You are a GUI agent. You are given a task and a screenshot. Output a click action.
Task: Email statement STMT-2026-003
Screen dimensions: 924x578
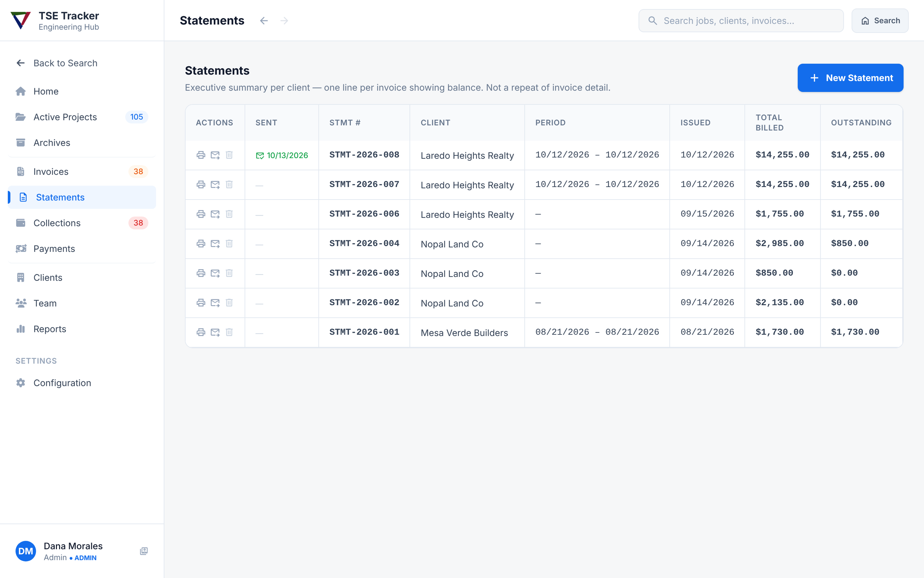coord(215,273)
